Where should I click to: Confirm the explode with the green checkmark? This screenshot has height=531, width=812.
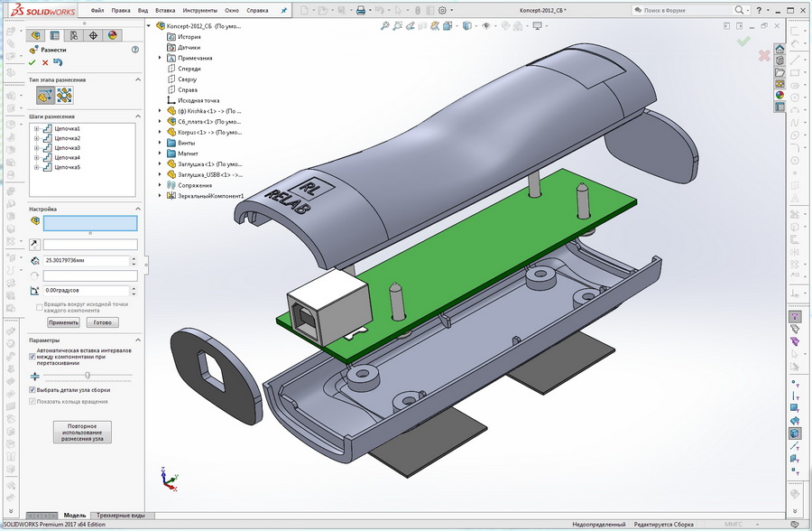[x=32, y=62]
